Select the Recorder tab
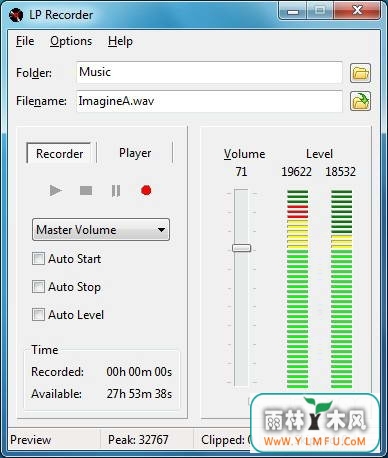 (59, 153)
